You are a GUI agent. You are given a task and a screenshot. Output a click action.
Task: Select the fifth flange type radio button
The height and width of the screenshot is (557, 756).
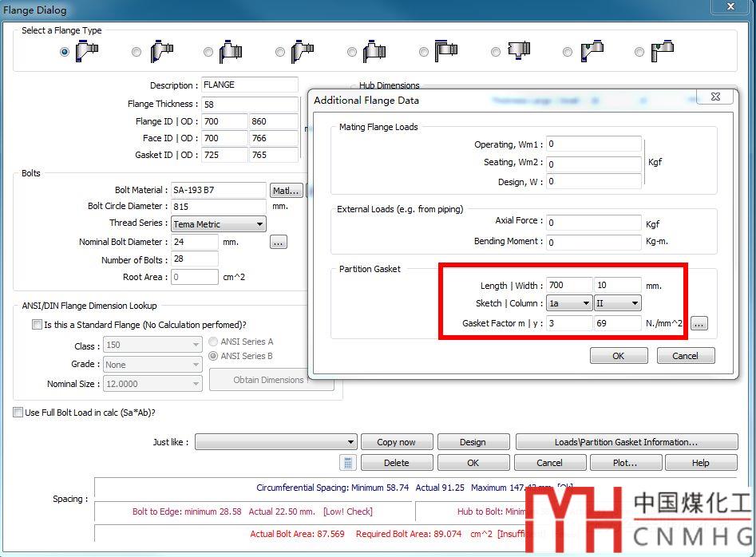click(x=352, y=52)
